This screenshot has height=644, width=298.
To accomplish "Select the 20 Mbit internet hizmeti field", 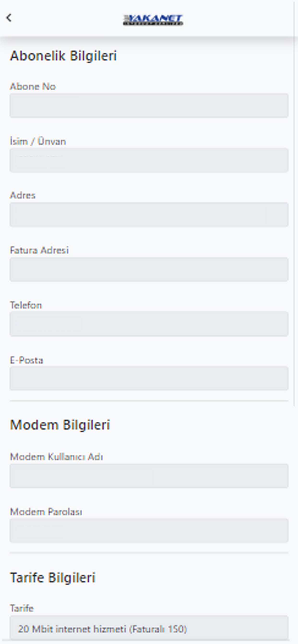I will tap(149, 628).
